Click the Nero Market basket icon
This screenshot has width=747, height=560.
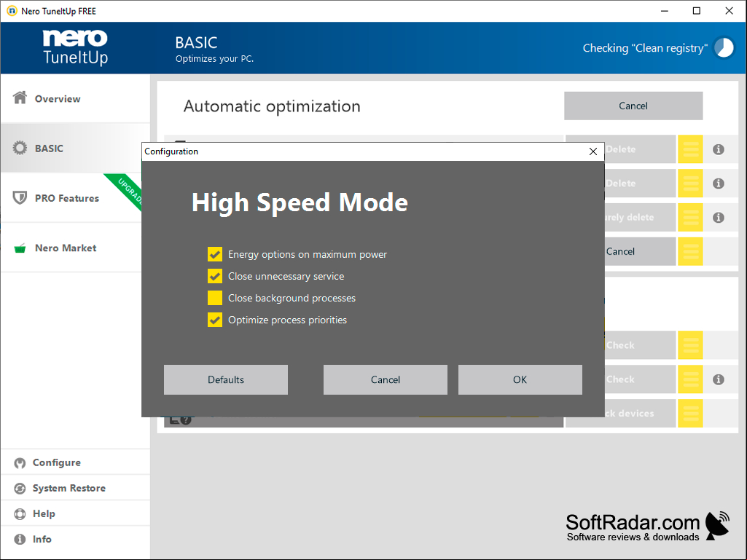click(20, 248)
